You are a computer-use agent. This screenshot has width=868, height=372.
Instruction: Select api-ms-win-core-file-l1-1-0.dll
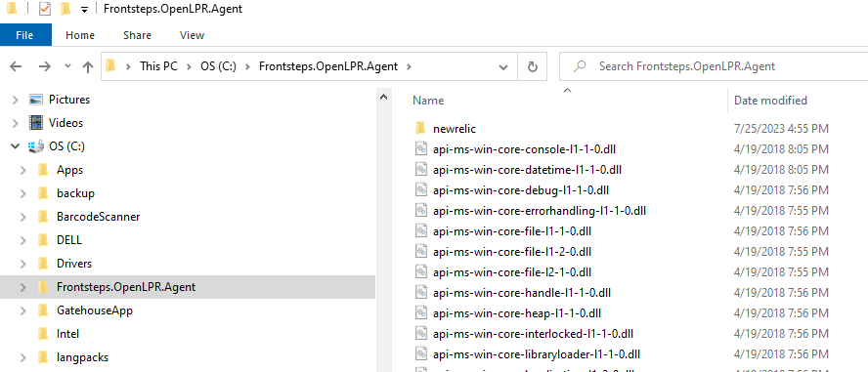(x=512, y=231)
